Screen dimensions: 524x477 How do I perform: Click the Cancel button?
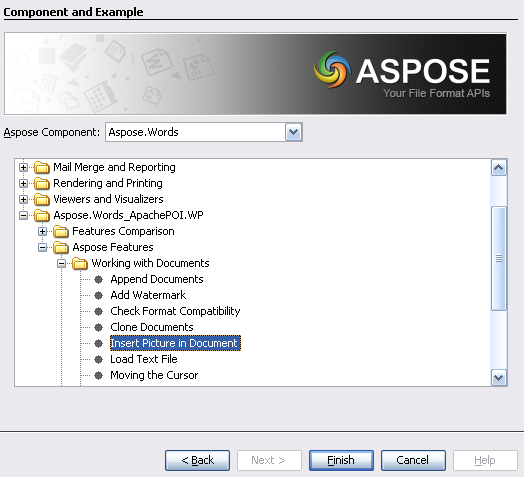[413, 460]
